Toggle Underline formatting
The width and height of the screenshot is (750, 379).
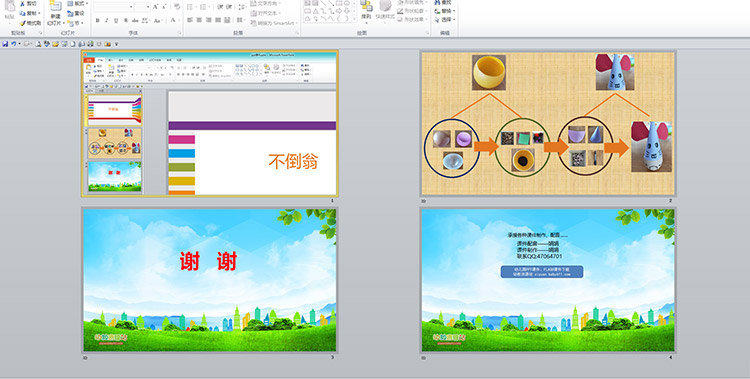(x=116, y=20)
